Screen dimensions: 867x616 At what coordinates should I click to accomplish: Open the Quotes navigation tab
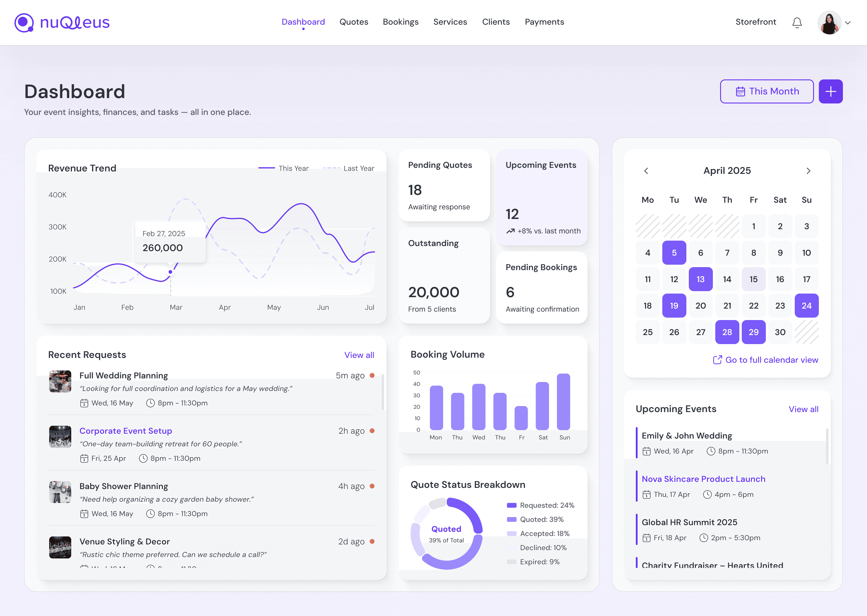click(x=353, y=22)
